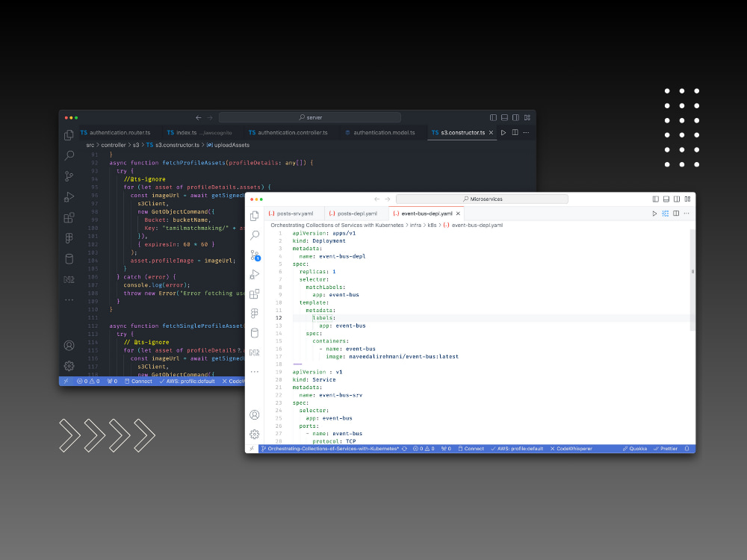Viewport: 747px width, 560px height.
Task: Open the Run and Debug view
Action: point(255,275)
